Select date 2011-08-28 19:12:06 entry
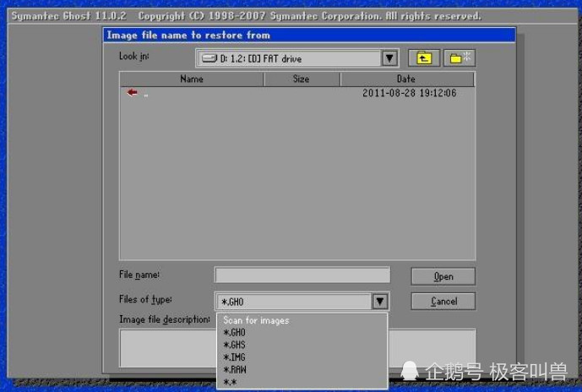Viewport: 582px width, 392px height. pos(410,93)
